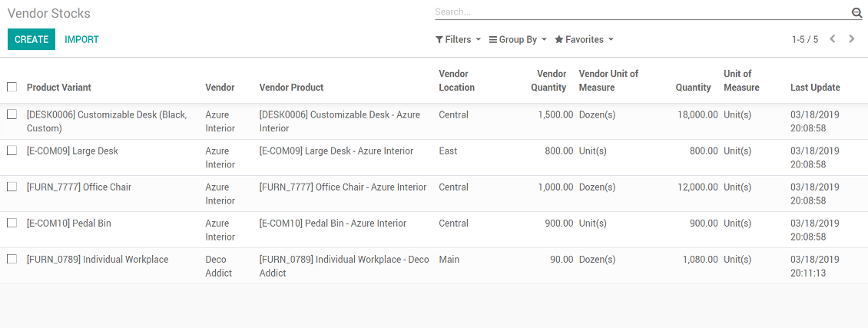This screenshot has width=868, height=328.
Task: Click the search magnifier icon
Action: click(856, 13)
